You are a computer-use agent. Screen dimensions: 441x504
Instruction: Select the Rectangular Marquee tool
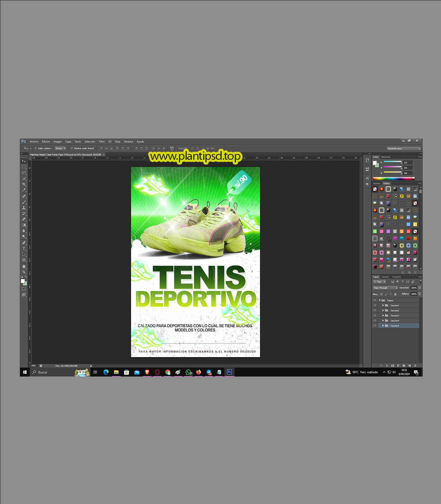click(24, 167)
